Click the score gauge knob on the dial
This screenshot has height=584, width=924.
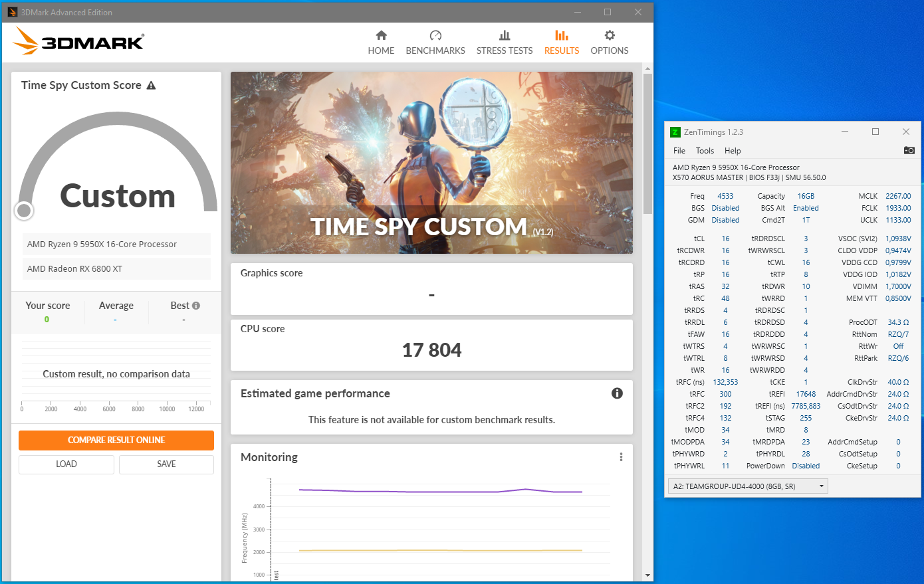24,211
